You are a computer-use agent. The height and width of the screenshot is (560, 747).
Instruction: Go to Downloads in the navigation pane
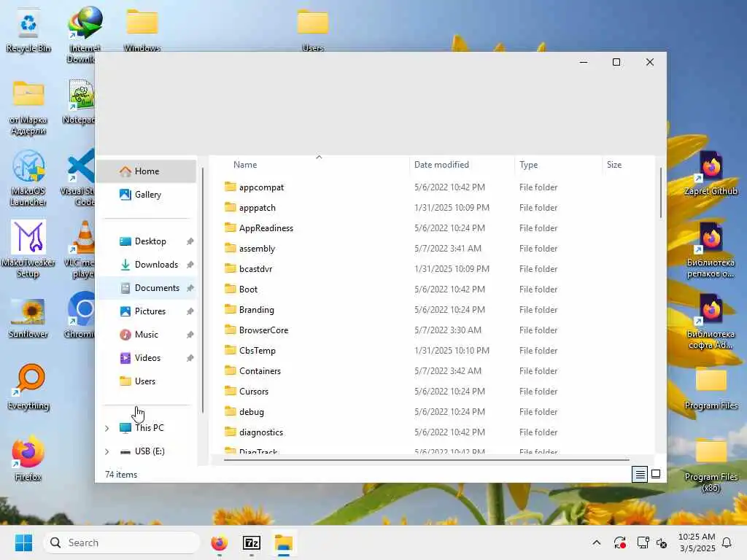tap(146, 265)
